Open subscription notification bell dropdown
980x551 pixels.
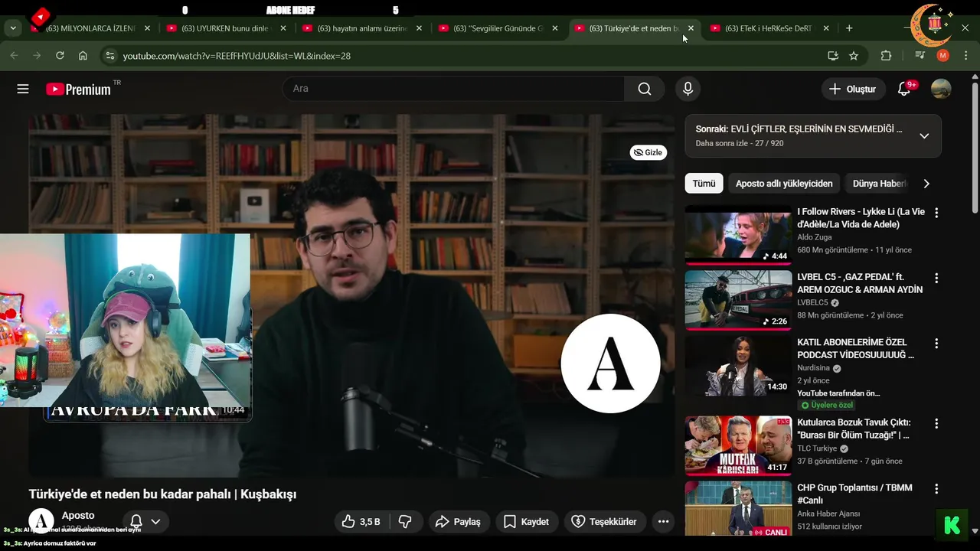tap(145, 521)
